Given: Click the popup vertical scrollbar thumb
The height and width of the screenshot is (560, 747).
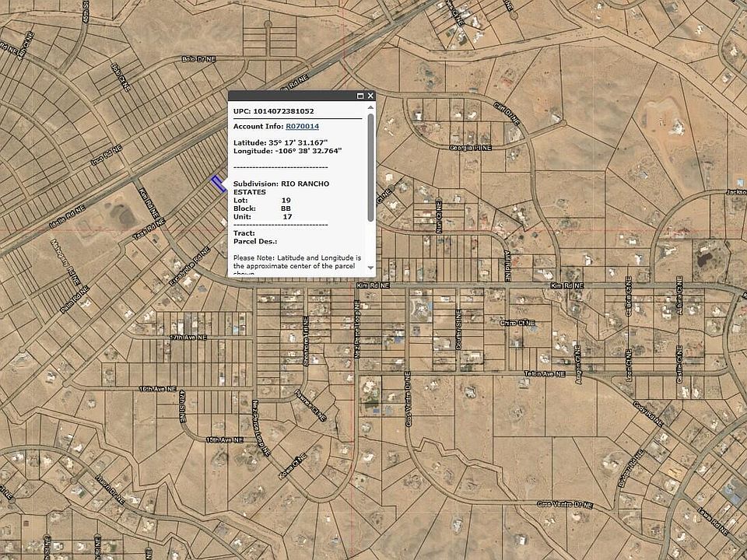Looking at the screenshot, I should [x=370, y=167].
